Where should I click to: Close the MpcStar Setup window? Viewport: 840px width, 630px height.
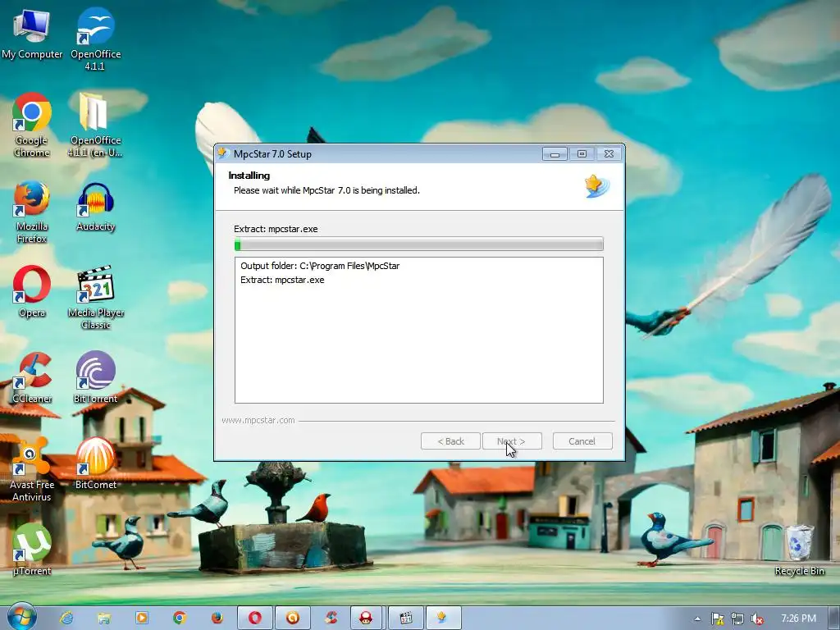point(609,153)
